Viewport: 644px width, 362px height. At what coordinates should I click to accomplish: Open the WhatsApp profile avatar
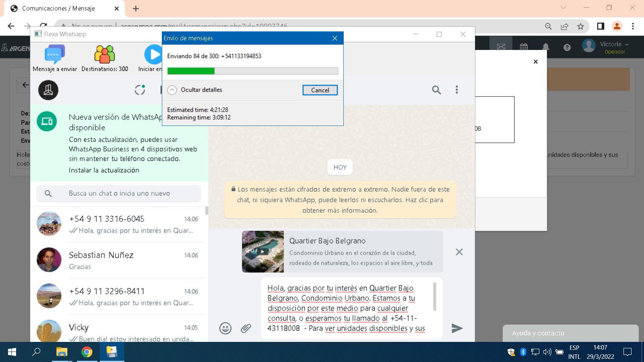[48, 90]
